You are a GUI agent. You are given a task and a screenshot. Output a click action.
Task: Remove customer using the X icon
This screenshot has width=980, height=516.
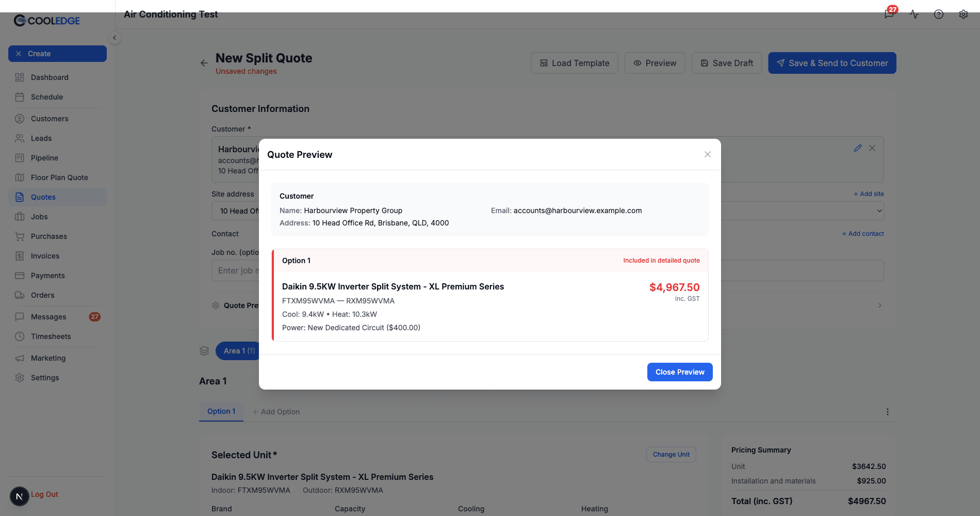click(x=872, y=148)
